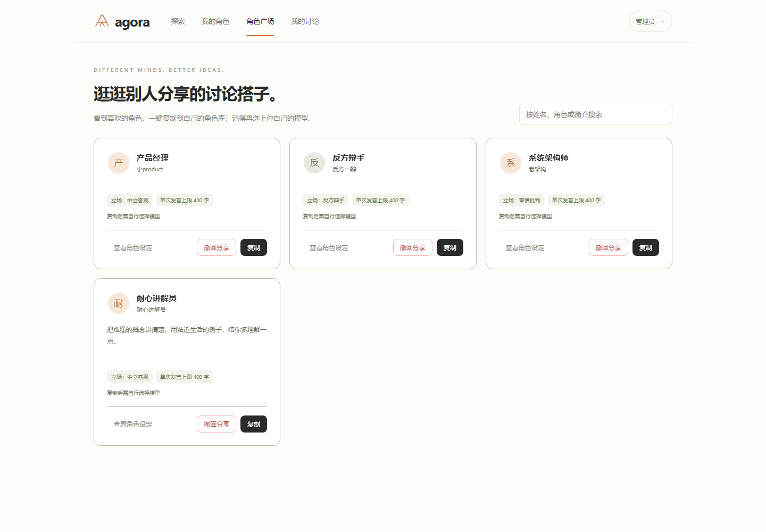Screen dimensions: 766x532
Task: Click 单次发言上限 400 字 tag on 系统架构师 card
Action: (x=576, y=200)
